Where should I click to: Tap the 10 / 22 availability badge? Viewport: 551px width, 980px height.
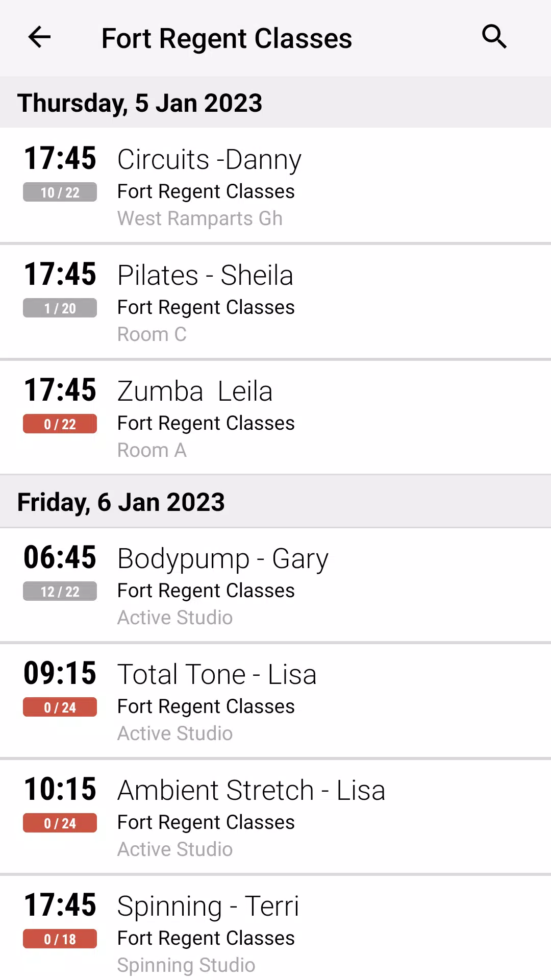pyautogui.click(x=60, y=192)
